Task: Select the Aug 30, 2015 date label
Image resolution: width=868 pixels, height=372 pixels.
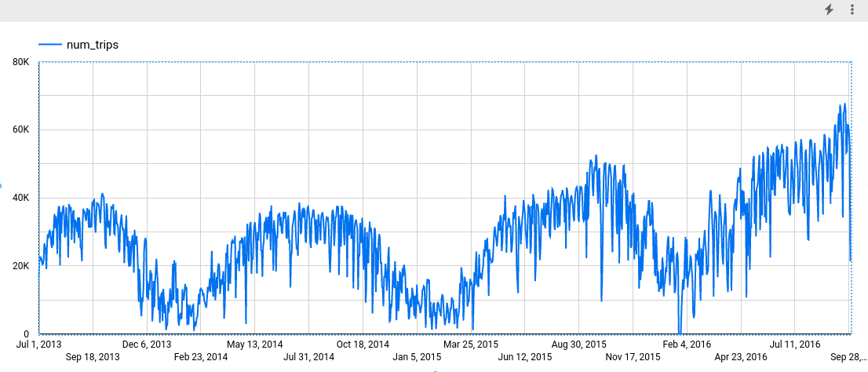Action: 579,344
